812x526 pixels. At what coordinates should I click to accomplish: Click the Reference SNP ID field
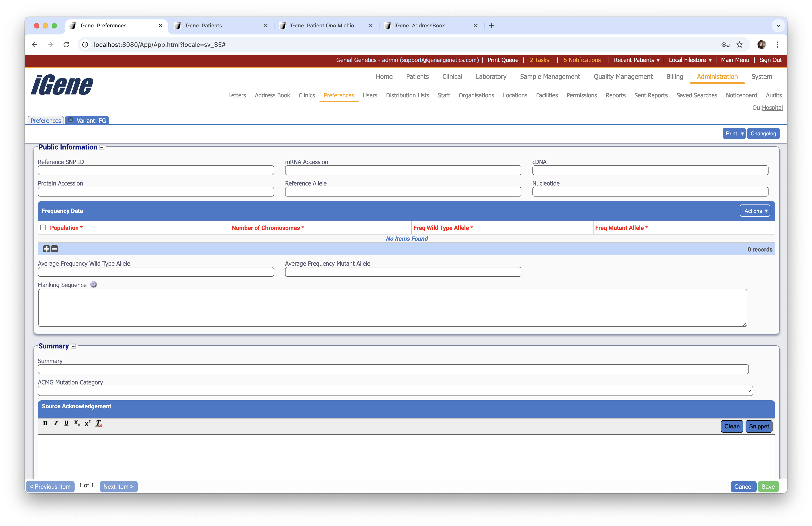click(156, 170)
